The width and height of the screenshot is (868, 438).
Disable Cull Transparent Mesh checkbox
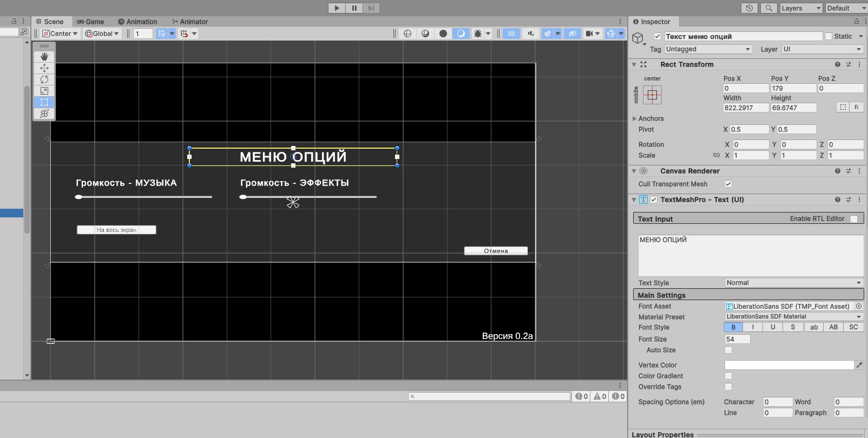(728, 184)
